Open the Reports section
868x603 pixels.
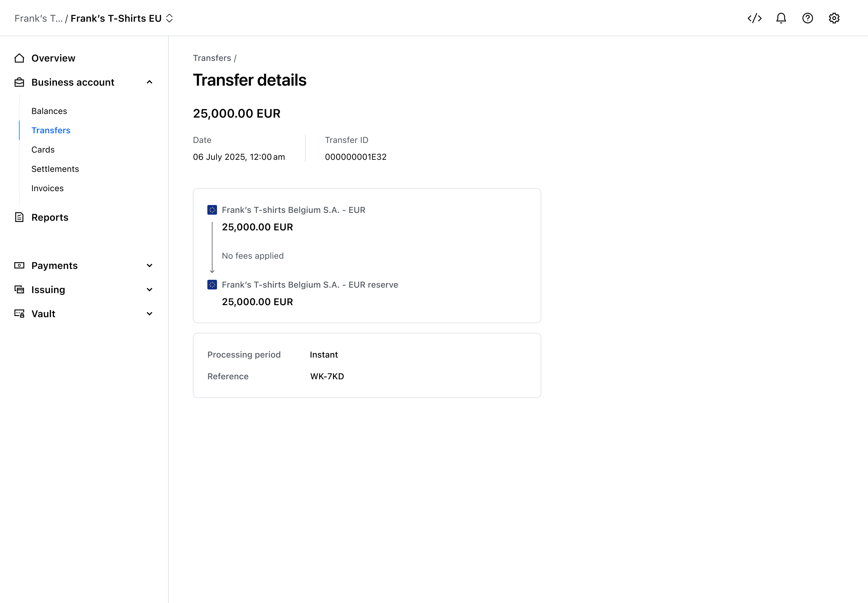click(x=50, y=217)
